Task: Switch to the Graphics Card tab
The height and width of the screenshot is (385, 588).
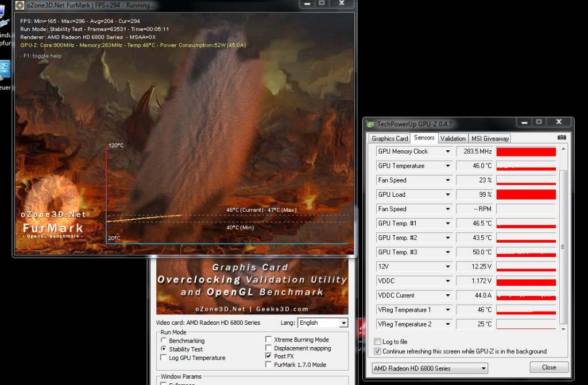Action: [389, 138]
